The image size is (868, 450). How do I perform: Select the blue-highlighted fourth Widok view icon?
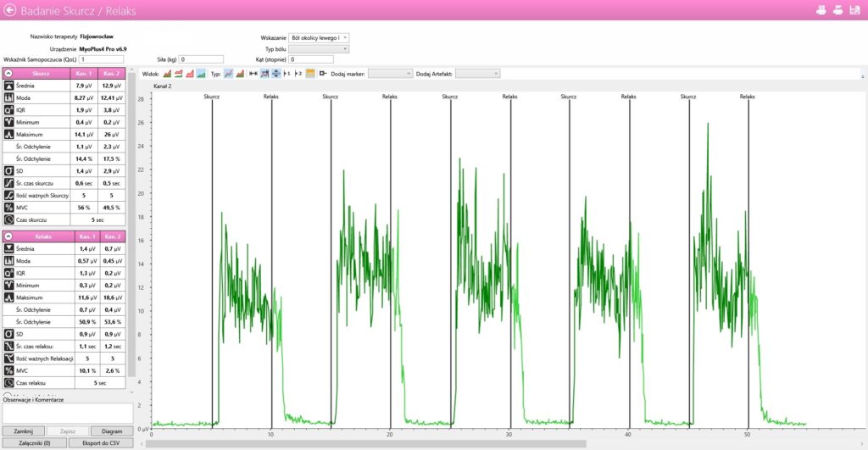pyautogui.click(x=201, y=74)
